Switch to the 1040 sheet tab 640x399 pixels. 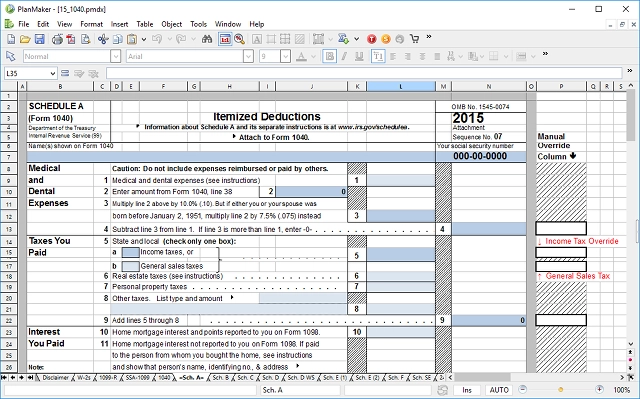164,378
